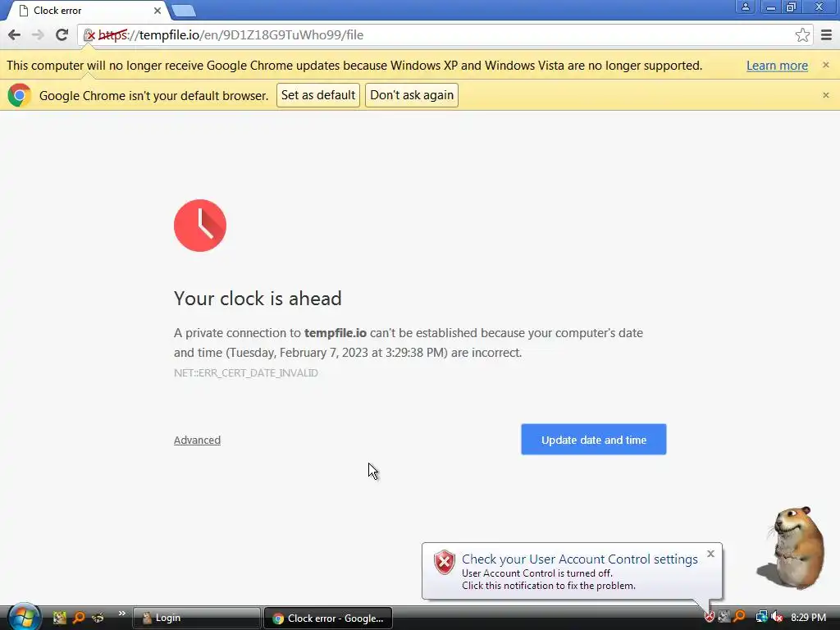Expand the quick launch overflow chevron
The height and width of the screenshot is (630, 840).
pyautogui.click(x=121, y=614)
